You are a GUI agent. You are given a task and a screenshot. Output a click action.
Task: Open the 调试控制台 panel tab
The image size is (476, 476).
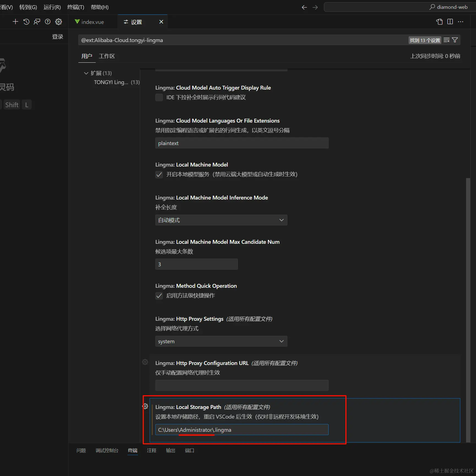[x=107, y=450]
